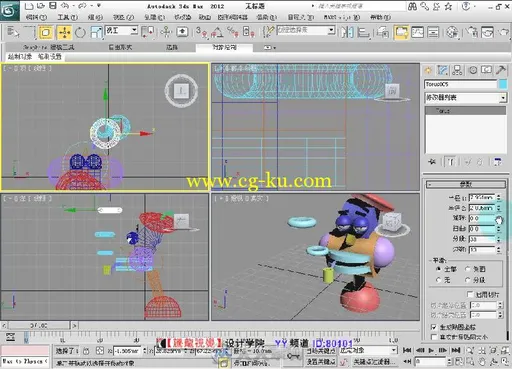The height and width of the screenshot is (369, 512).
Task: Toggle the 3D Snaps icon
Action: tap(201, 32)
